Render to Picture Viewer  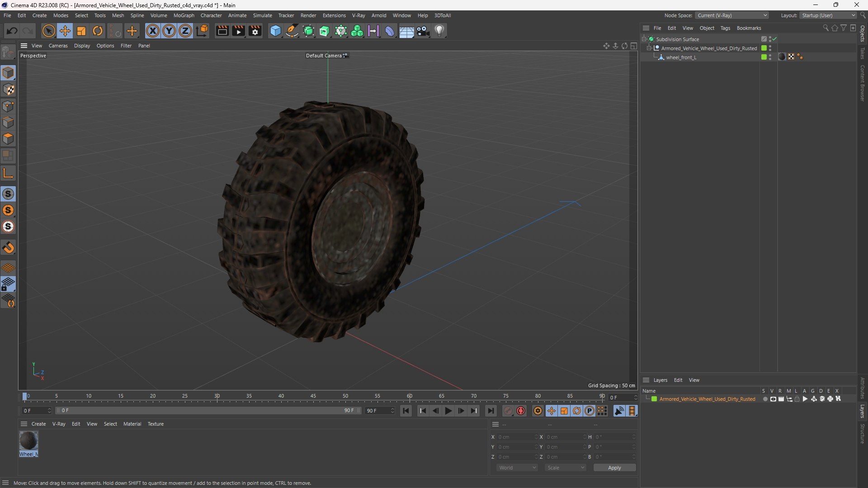pos(238,31)
